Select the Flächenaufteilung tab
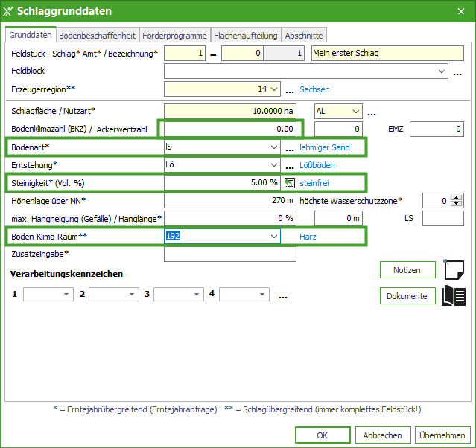 click(x=246, y=35)
